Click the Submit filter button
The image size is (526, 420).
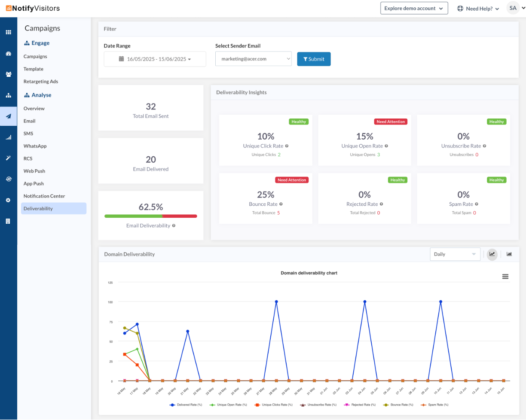[x=314, y=59]
